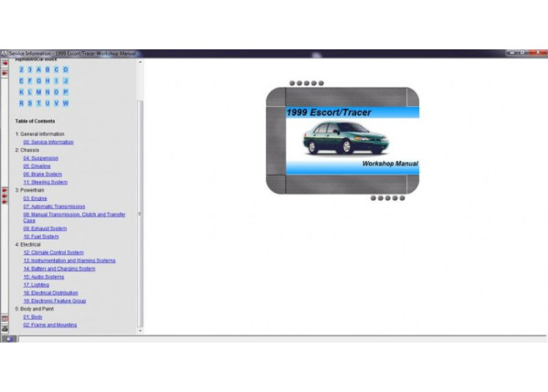
Task: Choose letter W in the alphabetical index
Action: pyautogui.click(x=66, y=102)
